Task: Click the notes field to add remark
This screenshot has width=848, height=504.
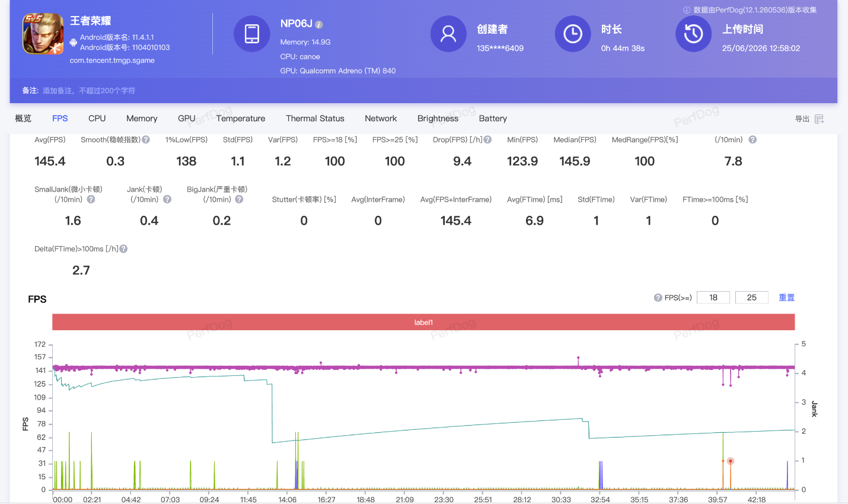Action: click(89, 91)
